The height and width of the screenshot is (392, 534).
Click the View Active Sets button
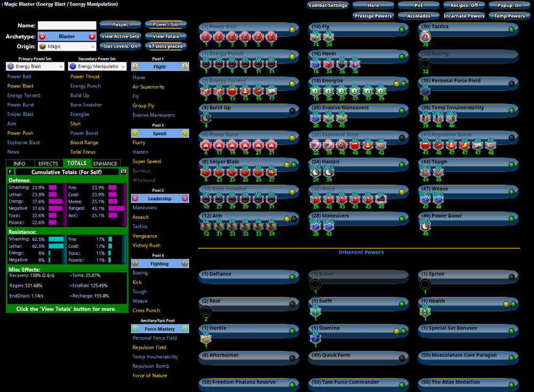click(120, 36)
